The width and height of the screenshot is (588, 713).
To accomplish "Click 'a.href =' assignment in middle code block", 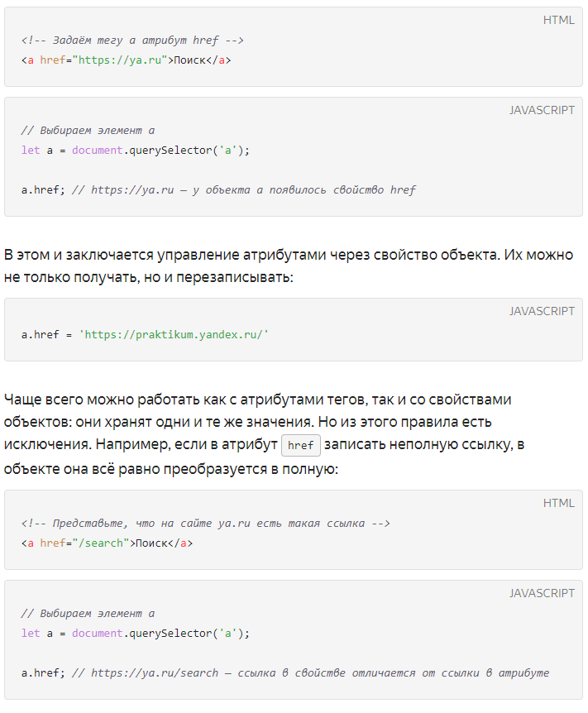I will (x=46, y=335).
